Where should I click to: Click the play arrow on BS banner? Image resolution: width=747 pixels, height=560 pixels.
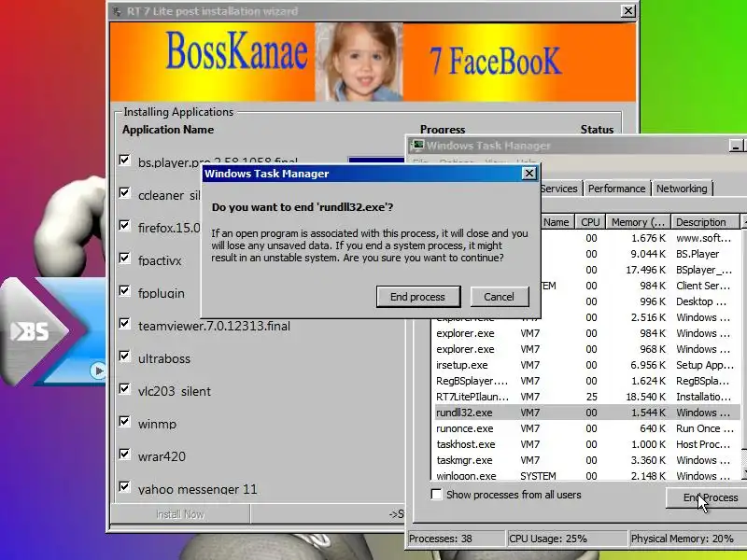99,371
